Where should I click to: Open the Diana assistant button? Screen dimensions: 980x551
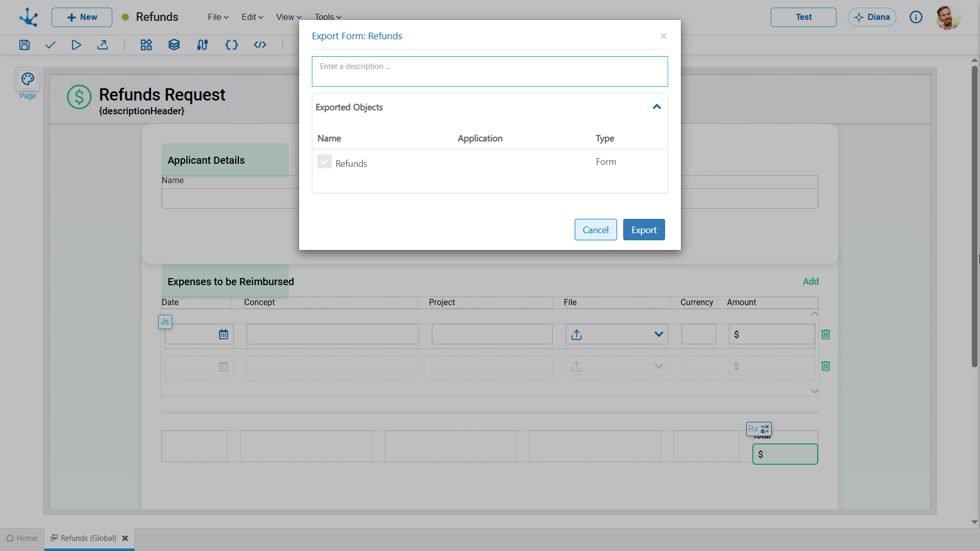pyautogui.click(x=872, y=17)
